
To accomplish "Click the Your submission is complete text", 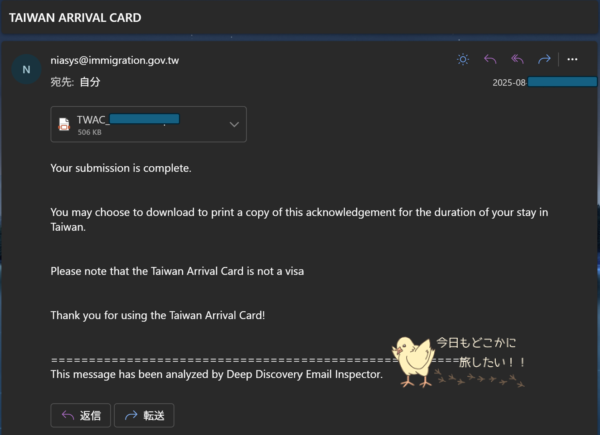I will (121, 168).
